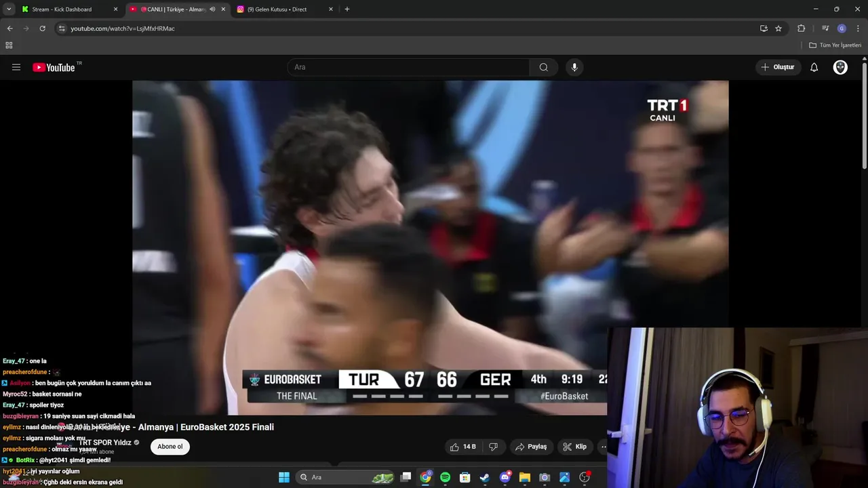Click the Klip button
Viewport: 868px width, 488px height.
574,447
